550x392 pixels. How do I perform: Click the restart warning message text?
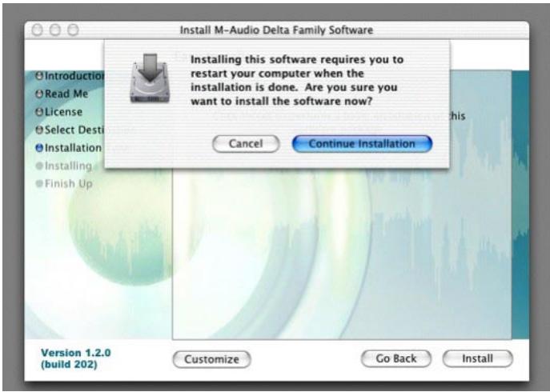coord(297,80)
